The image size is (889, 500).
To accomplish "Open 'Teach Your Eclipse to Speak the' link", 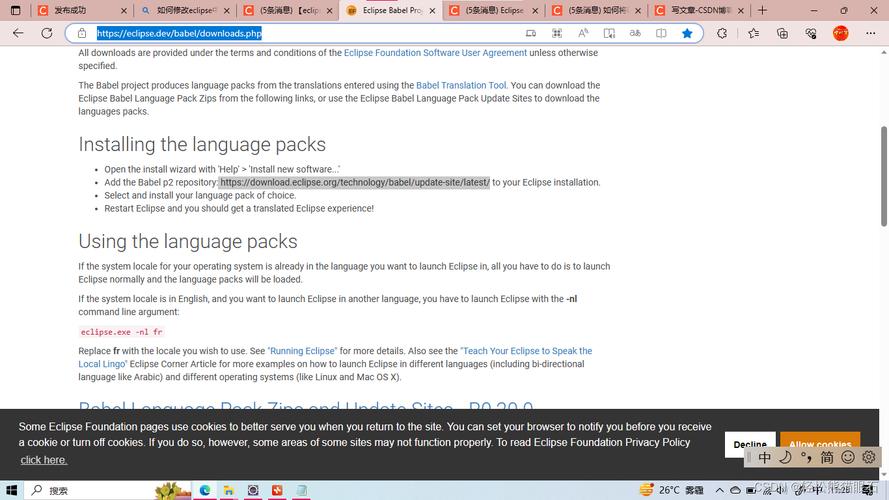I will coord(526,351).
